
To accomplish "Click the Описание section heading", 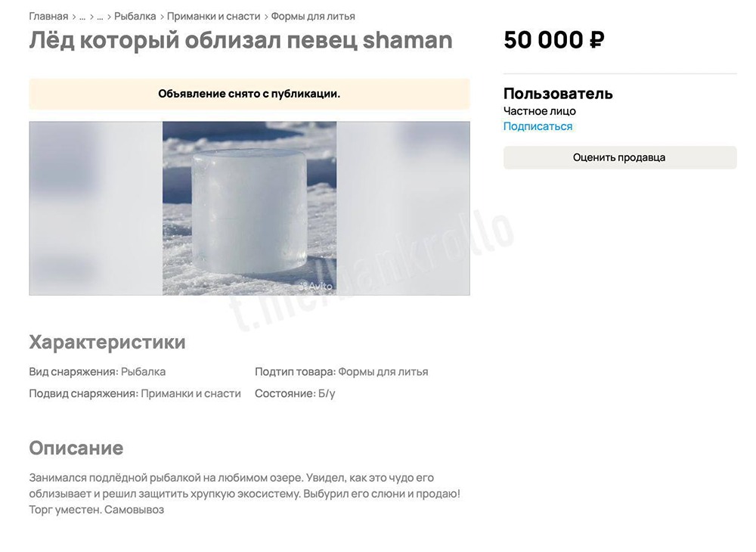I will 76,448.
